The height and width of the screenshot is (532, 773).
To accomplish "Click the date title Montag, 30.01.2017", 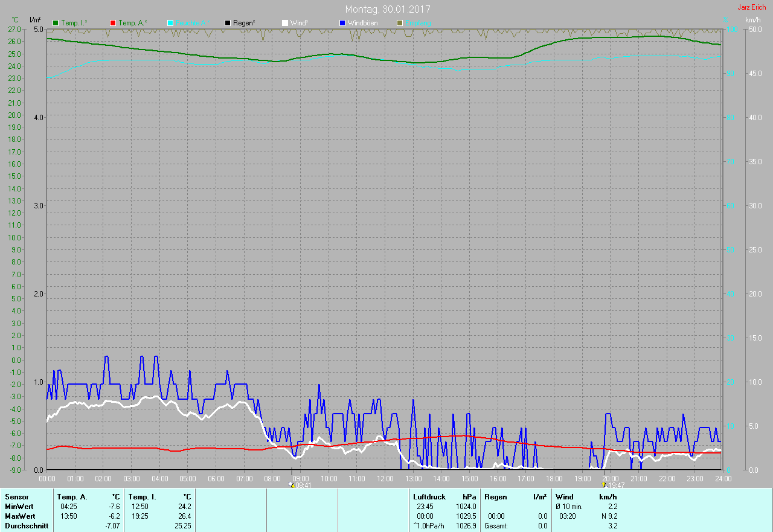I will (388, 9).
